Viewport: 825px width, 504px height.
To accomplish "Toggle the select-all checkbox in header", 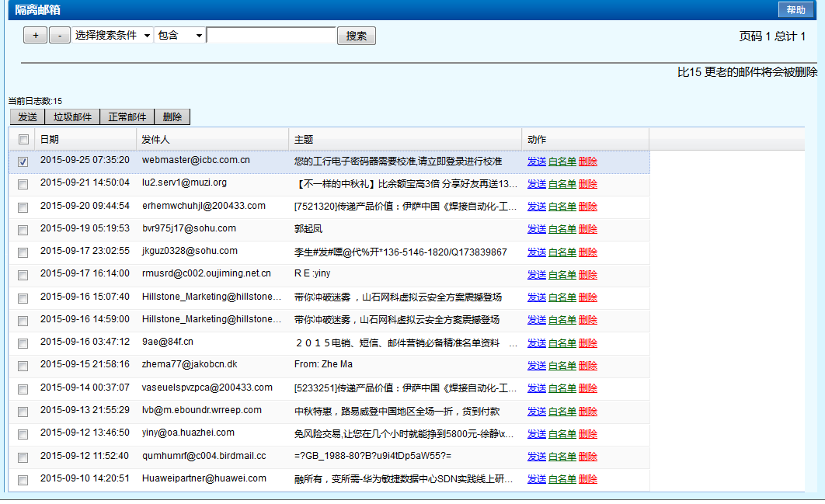I will pos(23,140).
